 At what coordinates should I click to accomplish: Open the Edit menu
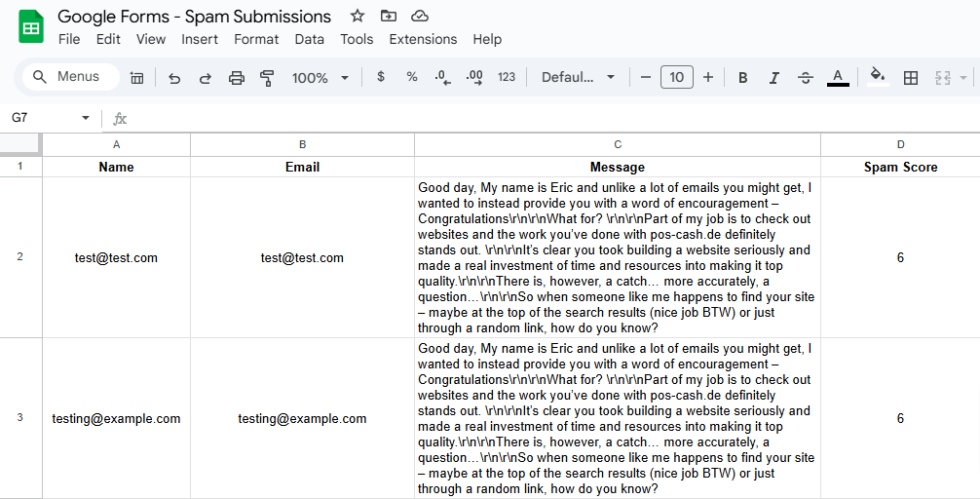pos(108,39)
